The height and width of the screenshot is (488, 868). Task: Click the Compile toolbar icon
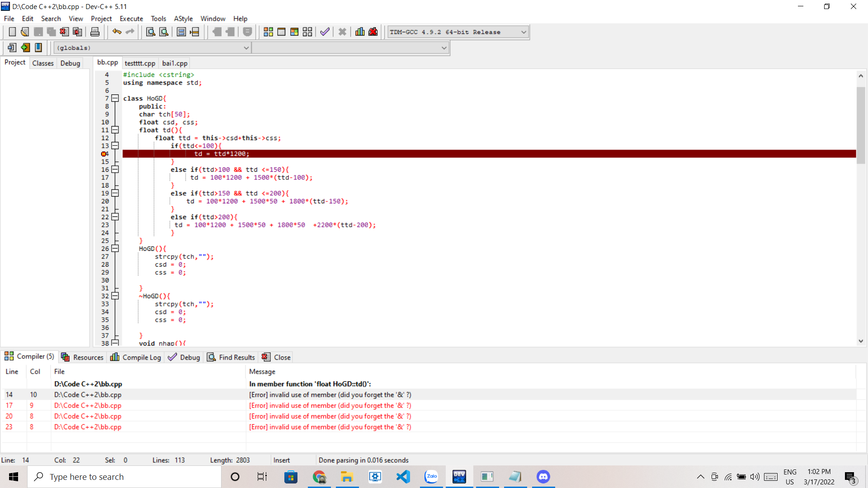click(268, 32)
